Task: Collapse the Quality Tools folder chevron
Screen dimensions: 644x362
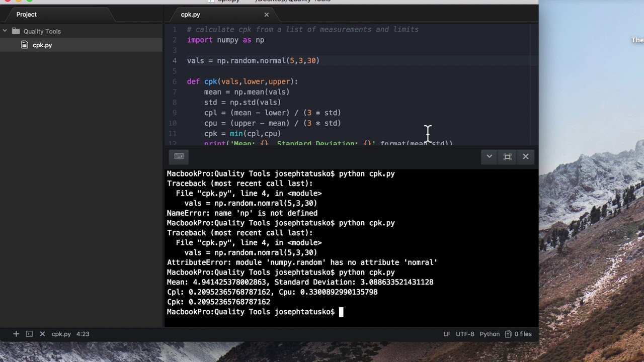Action: tap(5, 31)
